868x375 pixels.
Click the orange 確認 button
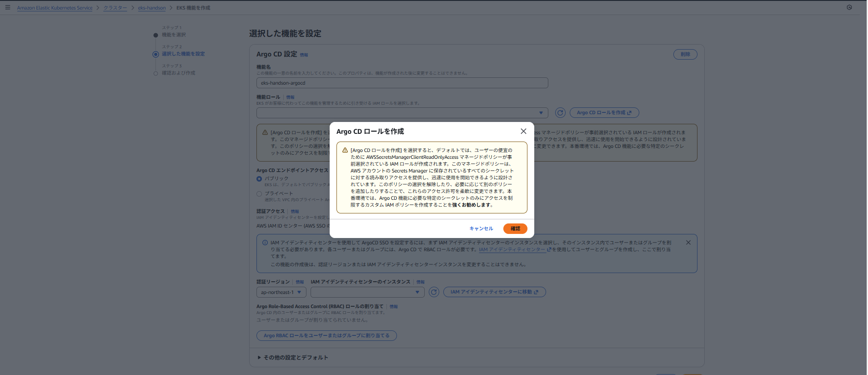pos(515,228)
